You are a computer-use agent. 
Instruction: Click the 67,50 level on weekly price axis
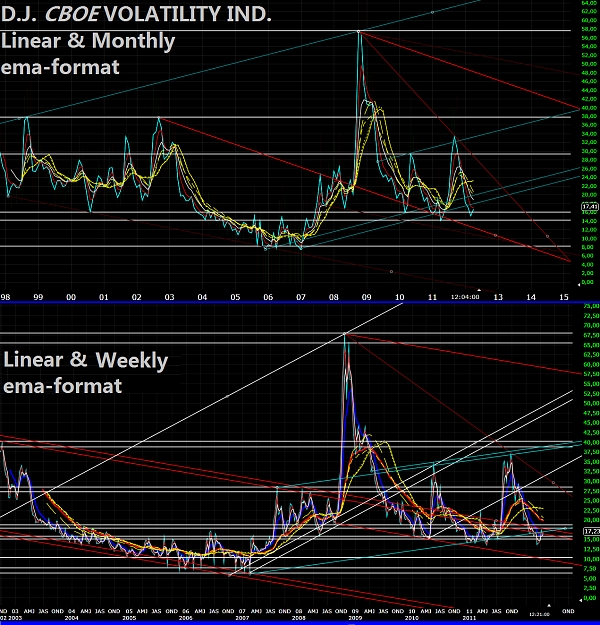point(591,335)
